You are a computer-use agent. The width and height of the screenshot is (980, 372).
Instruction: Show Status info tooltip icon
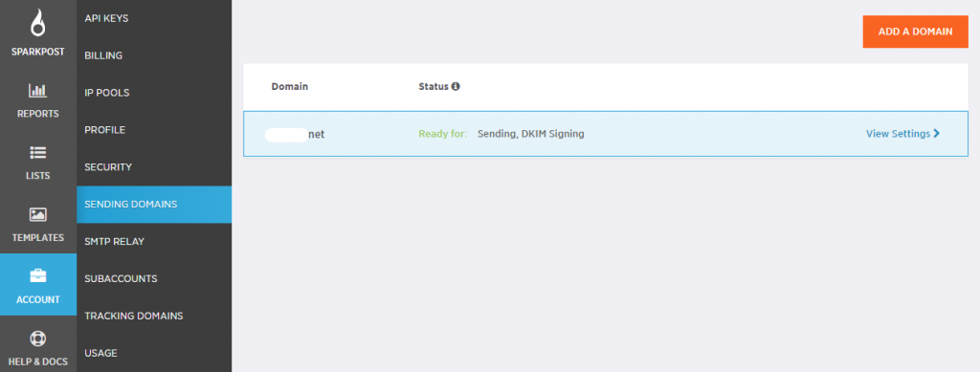point(456,86)
